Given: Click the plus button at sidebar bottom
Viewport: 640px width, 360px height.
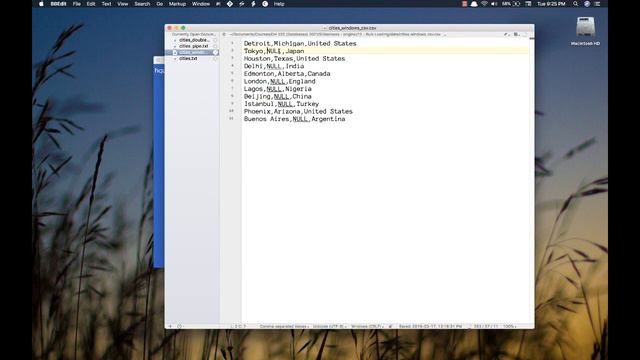Looking at the screenshot, I should tap(171, 326).
